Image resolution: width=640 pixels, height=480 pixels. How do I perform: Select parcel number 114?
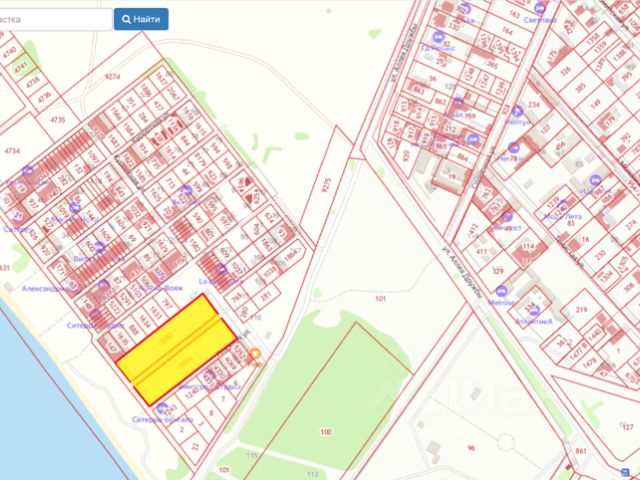[528, 247]
